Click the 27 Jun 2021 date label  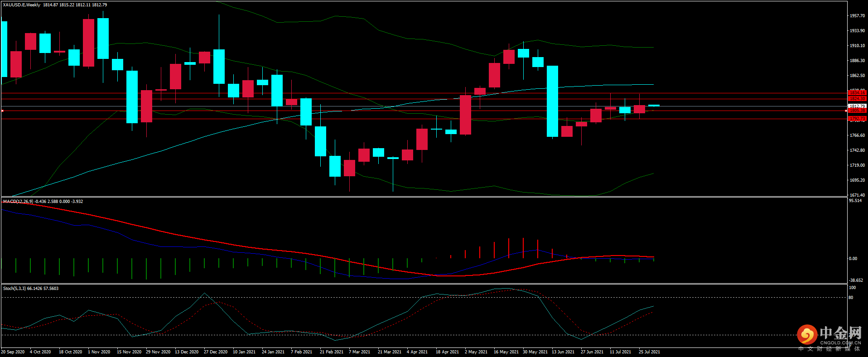coord(592,352)
